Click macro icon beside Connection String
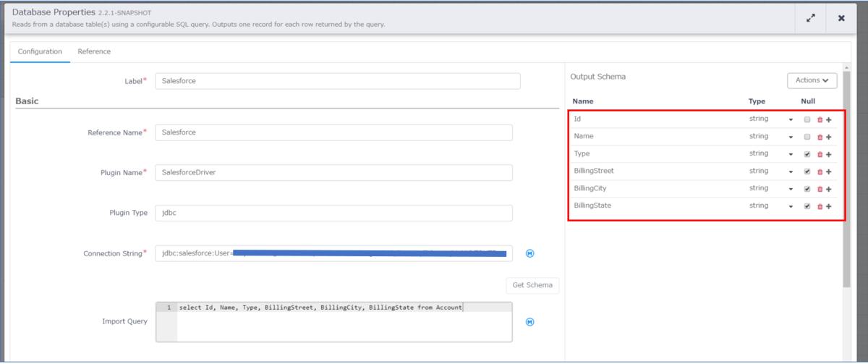 [x=529, y=253]
